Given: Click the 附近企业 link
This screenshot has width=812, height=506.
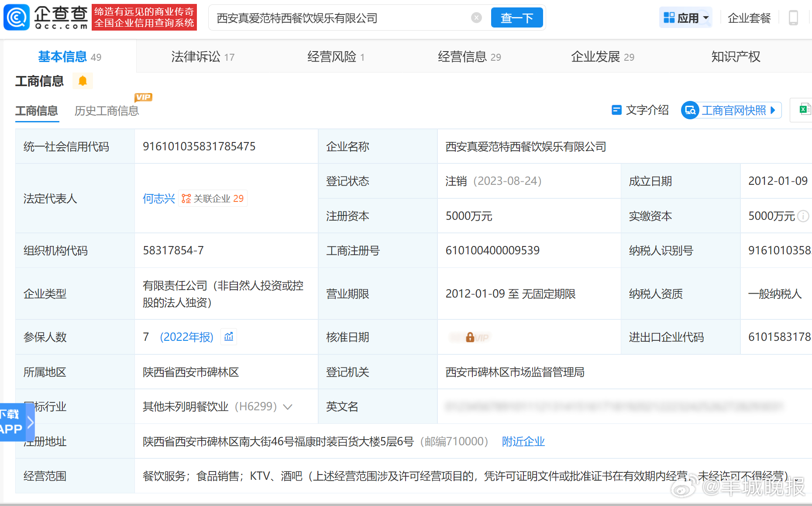Looking at the screenshot, I should (523, 441).
